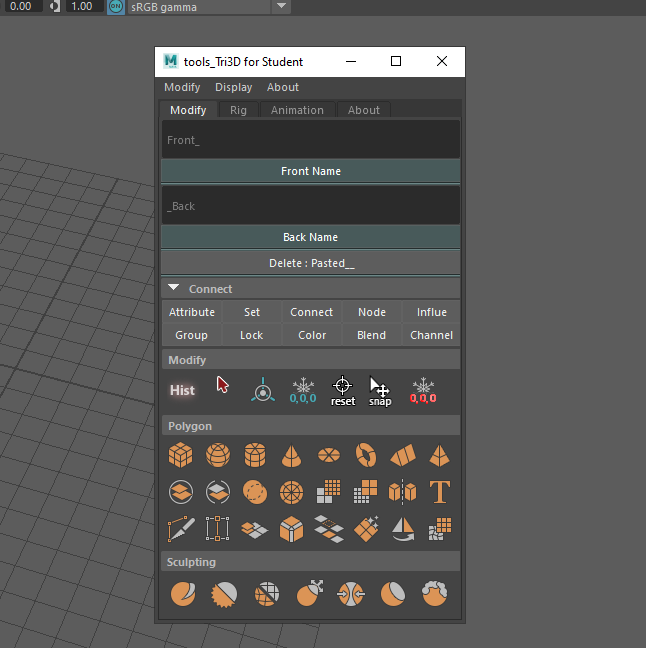Toggle the ON color management button

click(116, 6)
